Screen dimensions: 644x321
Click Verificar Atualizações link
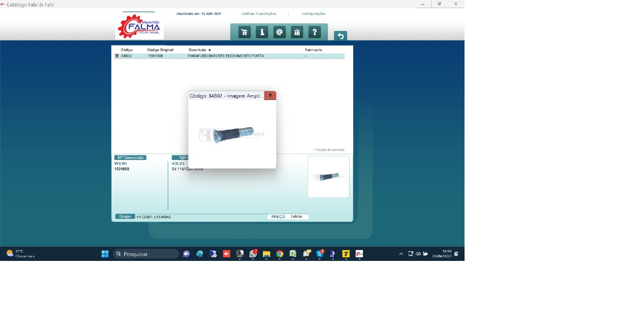258,14
